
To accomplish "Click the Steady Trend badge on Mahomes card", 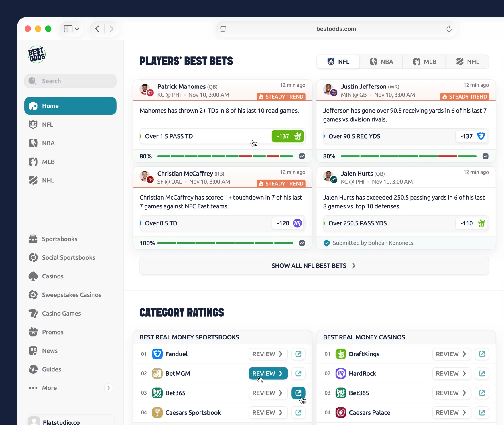I will pyautogui.click(x=281, y=97).
